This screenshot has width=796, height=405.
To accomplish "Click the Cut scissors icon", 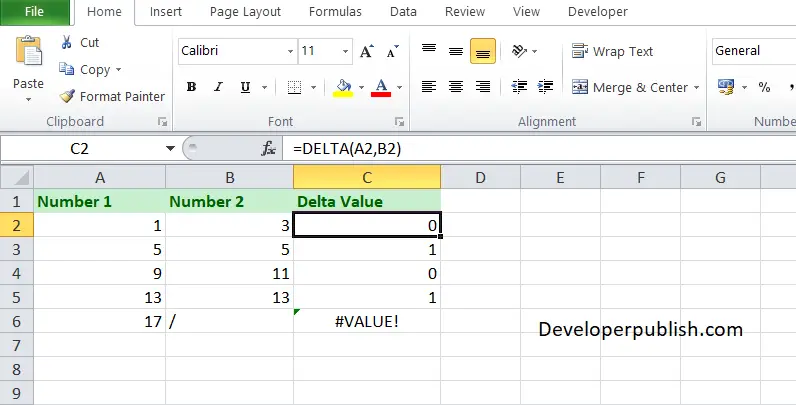I will coord(66,42).
